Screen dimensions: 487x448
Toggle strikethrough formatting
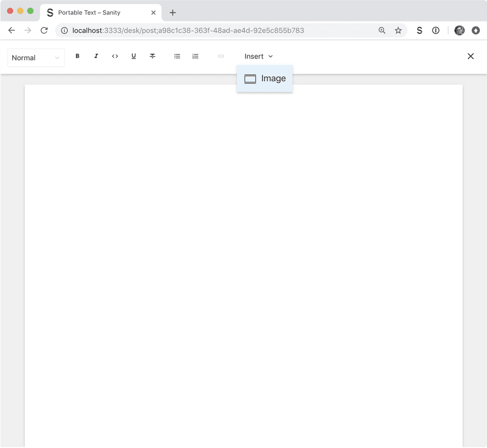pyautogui.click(x=152, y=56)
